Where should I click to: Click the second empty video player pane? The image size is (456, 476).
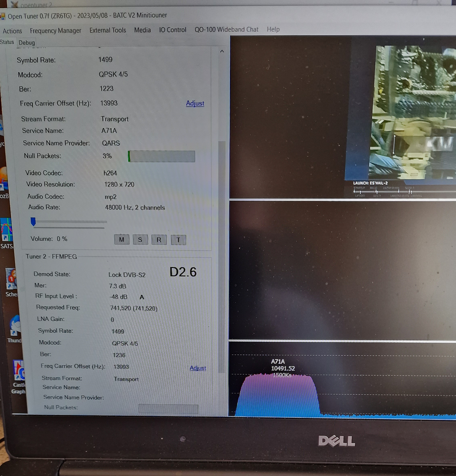tap(342, 270)
